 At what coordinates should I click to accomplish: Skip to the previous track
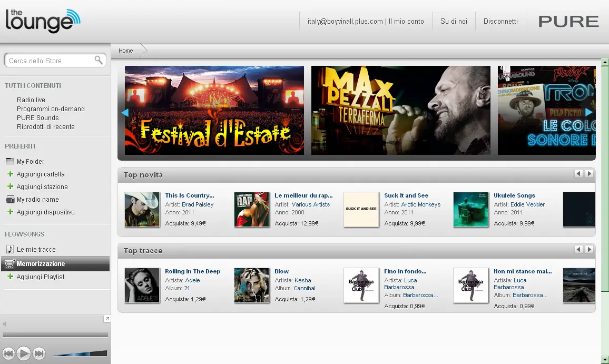[x=8, y=353]
